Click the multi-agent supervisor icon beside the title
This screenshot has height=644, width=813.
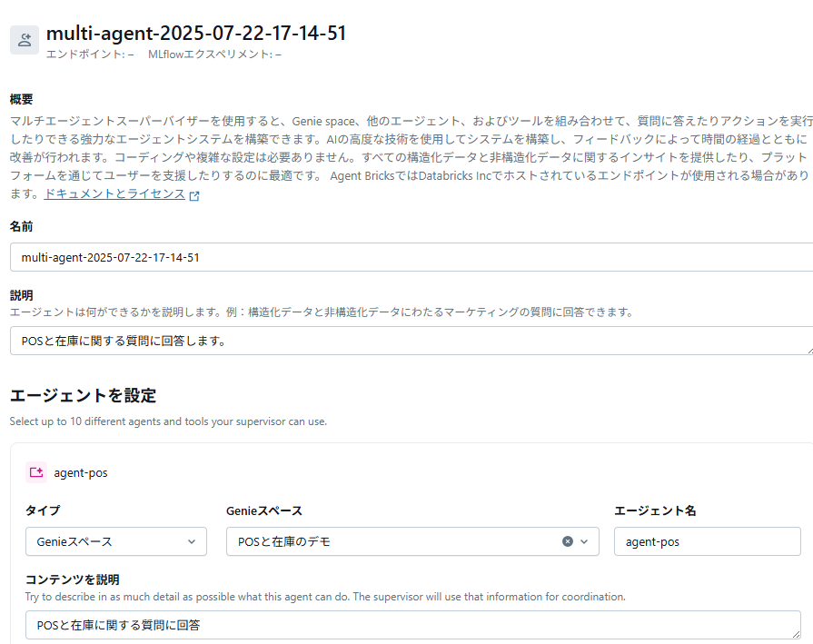tap(25, 40)
